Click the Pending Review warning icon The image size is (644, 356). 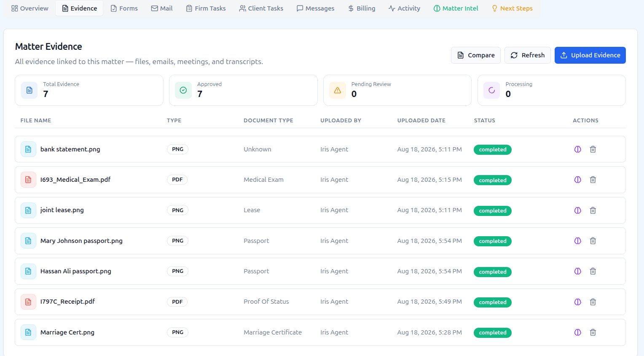[338, 90]
